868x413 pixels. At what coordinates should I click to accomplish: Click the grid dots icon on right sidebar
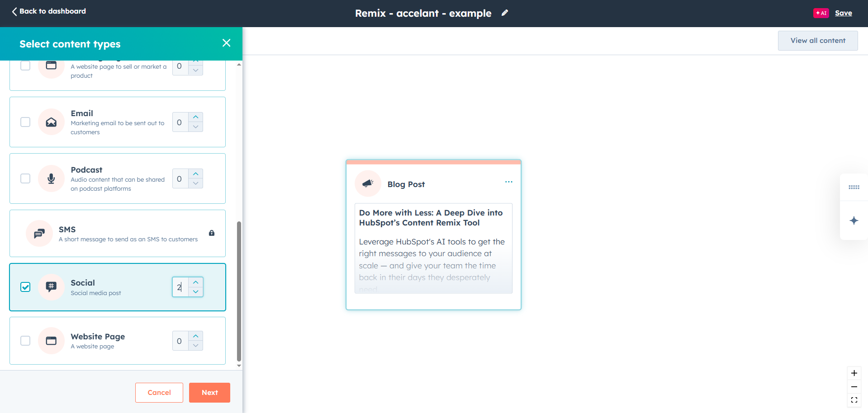point(854,187)
